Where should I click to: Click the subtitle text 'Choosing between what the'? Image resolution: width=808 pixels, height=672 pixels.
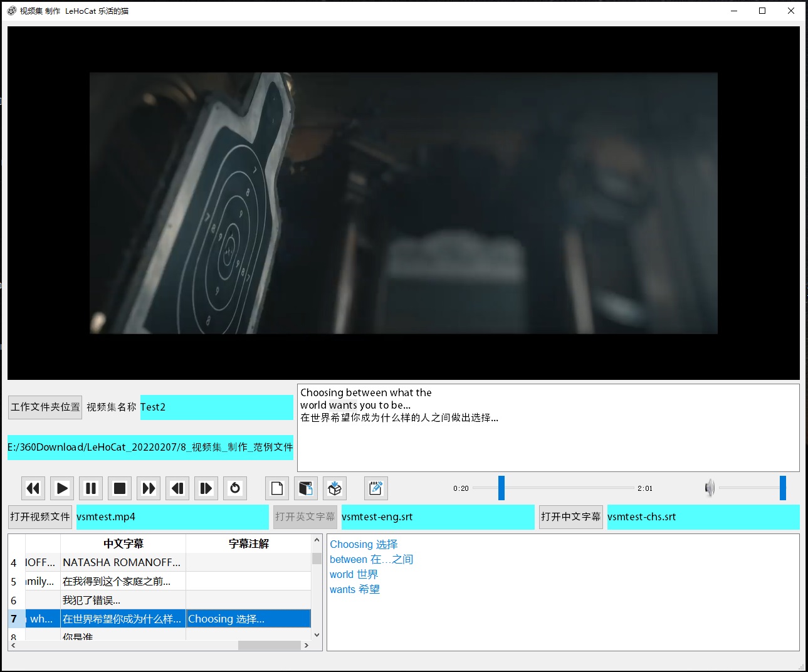366,392
